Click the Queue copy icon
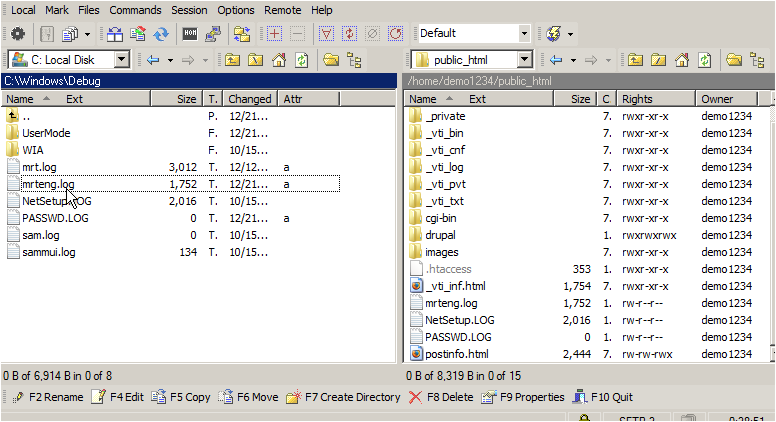This screenshot has height=422, width=776. tap(70, 34)
